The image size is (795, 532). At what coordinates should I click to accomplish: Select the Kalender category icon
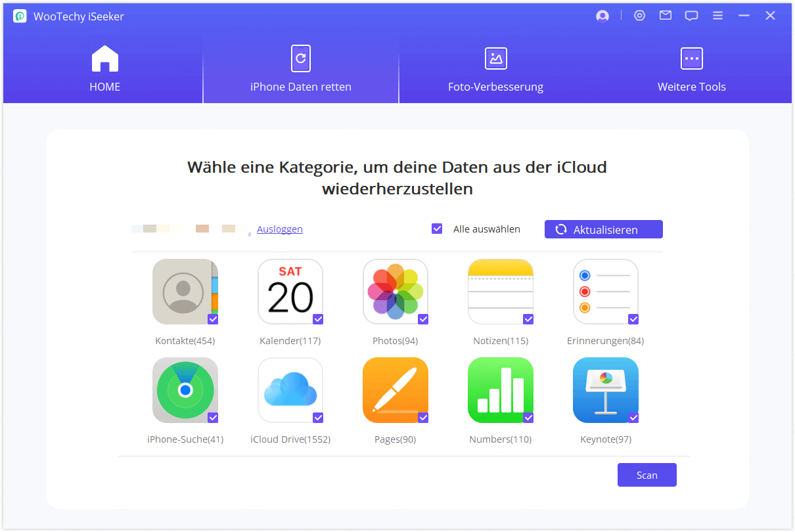coord(290,292)
